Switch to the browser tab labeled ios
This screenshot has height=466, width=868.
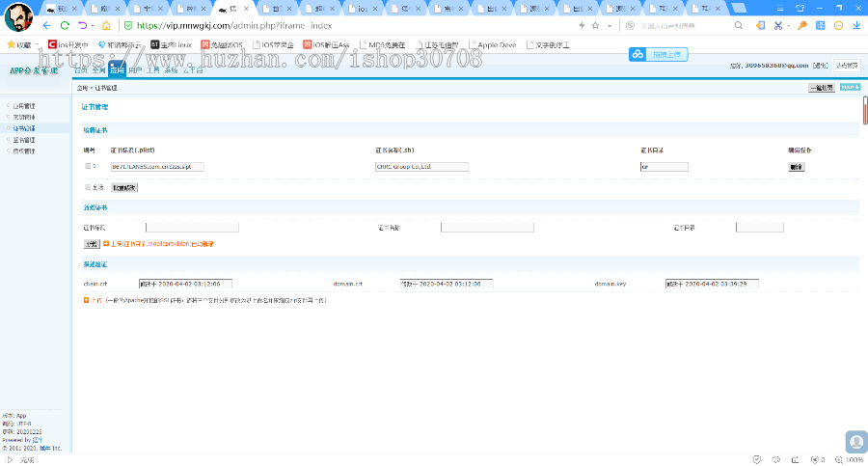point(364,9)
